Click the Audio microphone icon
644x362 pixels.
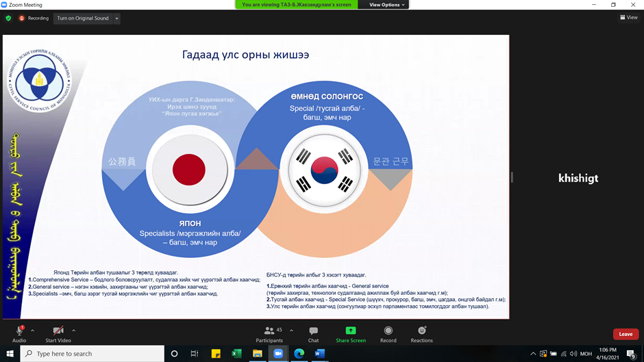click(x=19, y=331)
